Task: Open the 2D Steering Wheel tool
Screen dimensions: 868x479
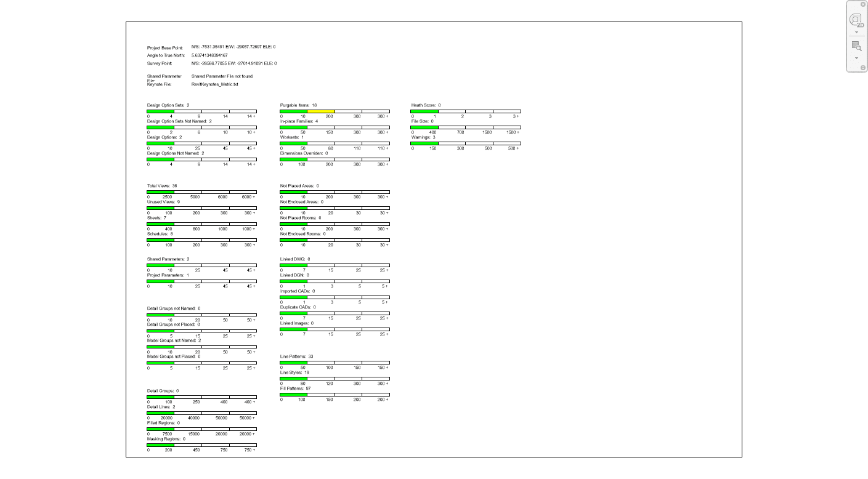Action: [856, 20]
